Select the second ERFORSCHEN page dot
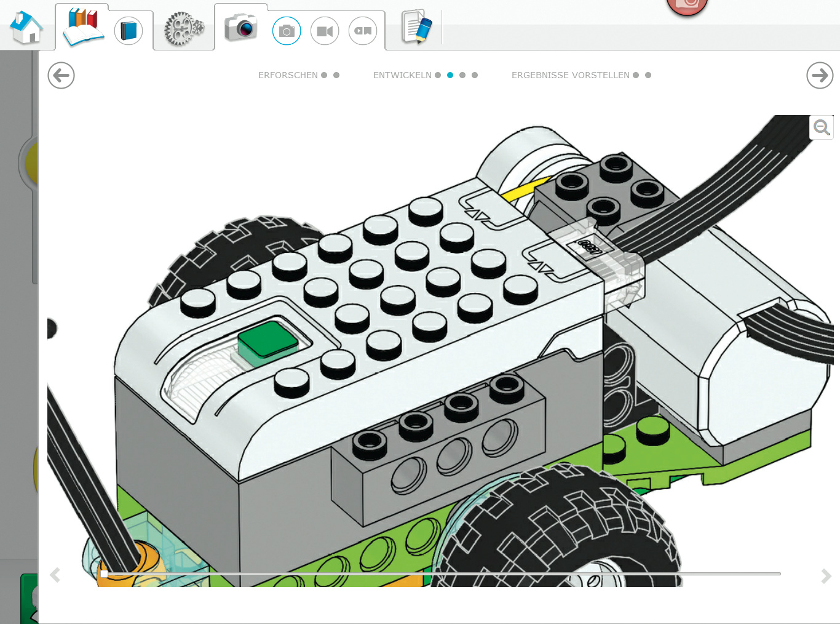Image resolution: width=840 pixels, height=624 pixels. (x=336, y=75)
